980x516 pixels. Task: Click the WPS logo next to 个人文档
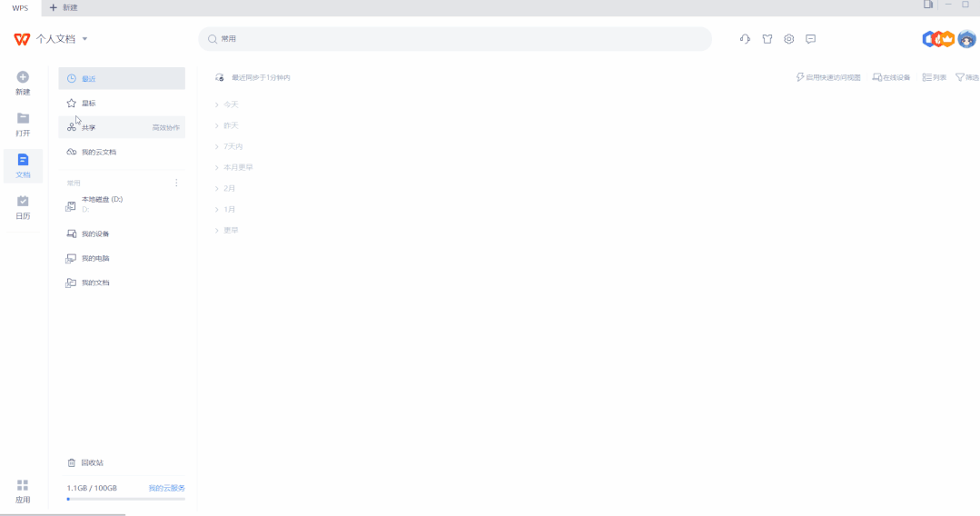(22, 39)
